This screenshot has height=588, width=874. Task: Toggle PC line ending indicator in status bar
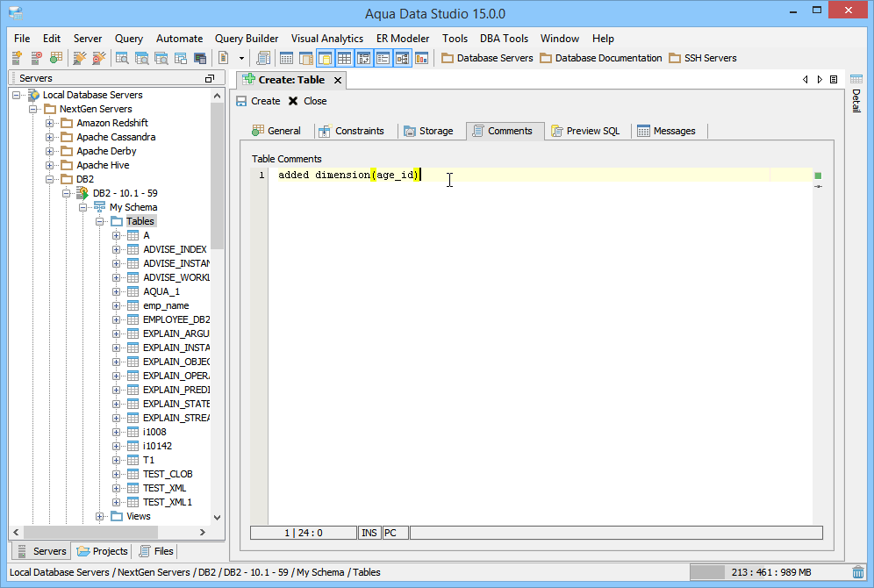(395, 533)
